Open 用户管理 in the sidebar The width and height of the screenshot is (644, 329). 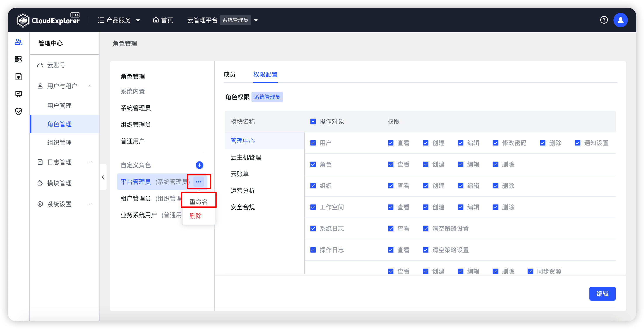coord(59,106)
